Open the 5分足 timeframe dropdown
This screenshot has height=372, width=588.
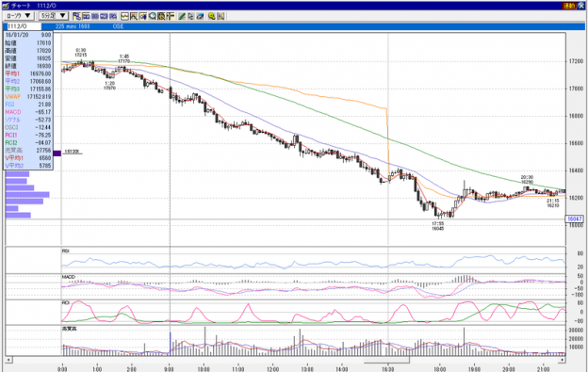(54, 16)
